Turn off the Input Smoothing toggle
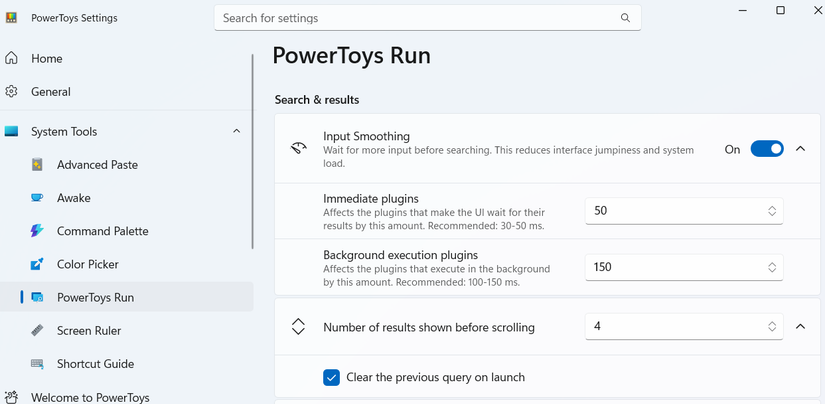 click(767, 149)
